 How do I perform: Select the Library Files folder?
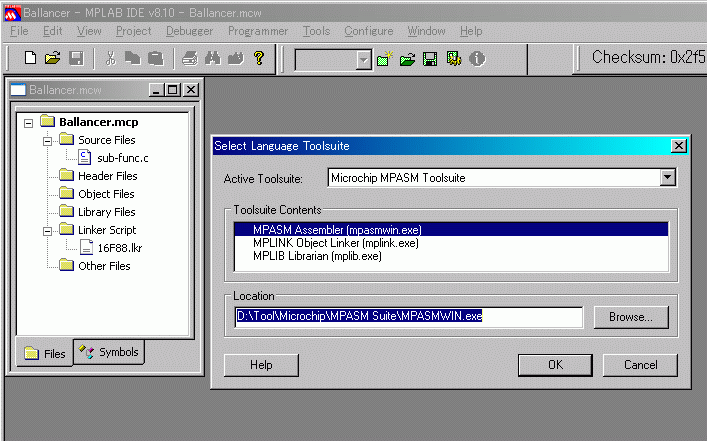tap(106, 212)
